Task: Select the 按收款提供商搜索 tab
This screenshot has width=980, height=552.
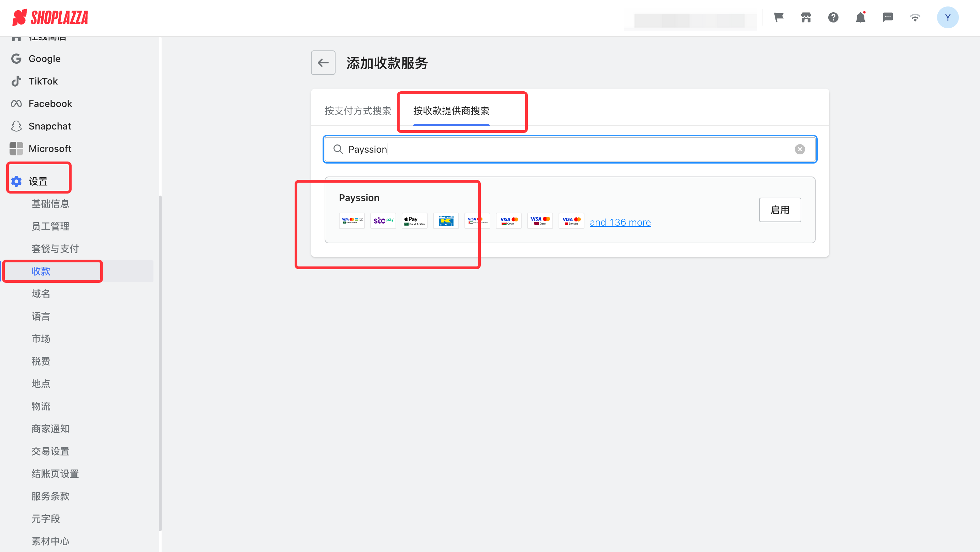Action: [451, 111]
